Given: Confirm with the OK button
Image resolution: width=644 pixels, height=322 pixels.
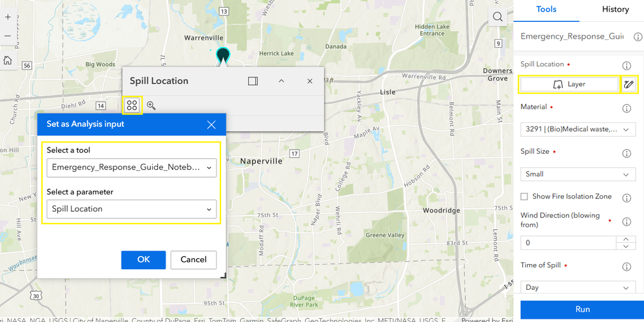Looking at the screenshot, I should tap(143, 260).
